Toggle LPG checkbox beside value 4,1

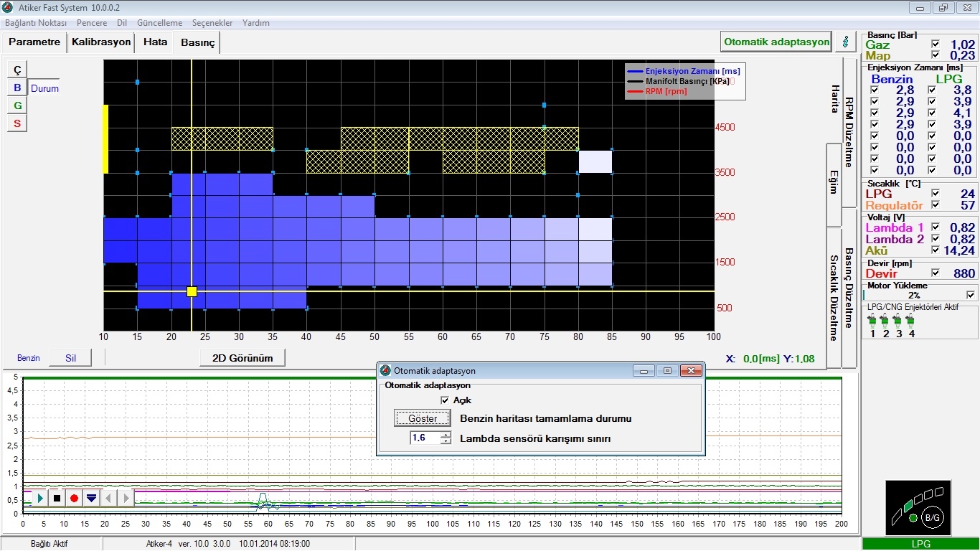pyautogui.click(x=931, y=113)
